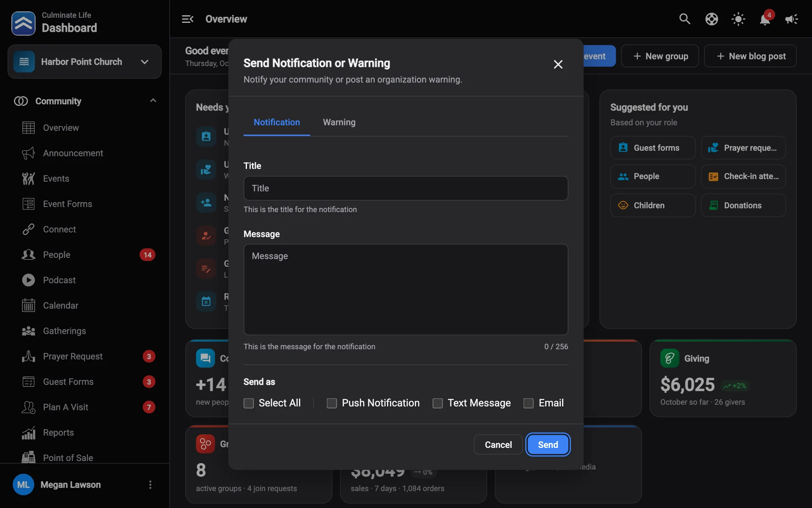This screenshot has width=812, height=508.
Task: Toggle the light theme sun icon
Action: [738, 19]
